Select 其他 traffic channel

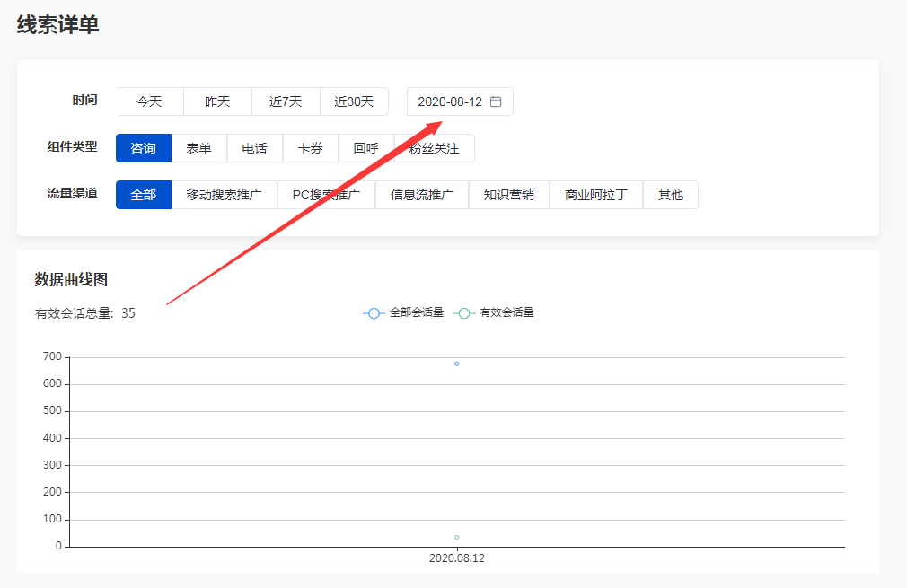coord(671,195)
